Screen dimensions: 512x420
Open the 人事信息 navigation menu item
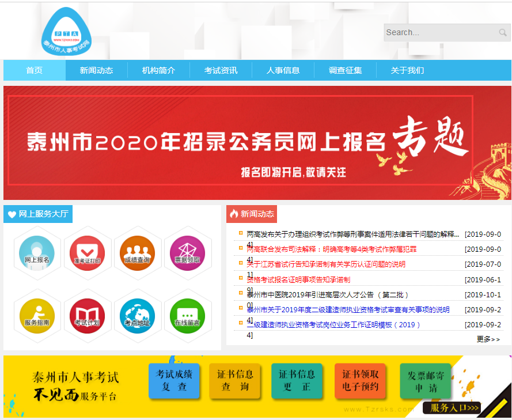pos(283,70)
